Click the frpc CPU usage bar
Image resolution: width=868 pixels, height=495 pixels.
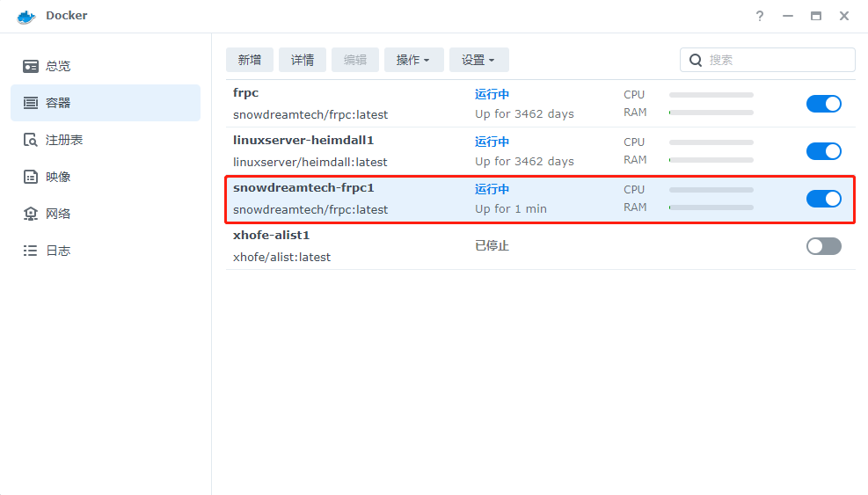[711, 94]
